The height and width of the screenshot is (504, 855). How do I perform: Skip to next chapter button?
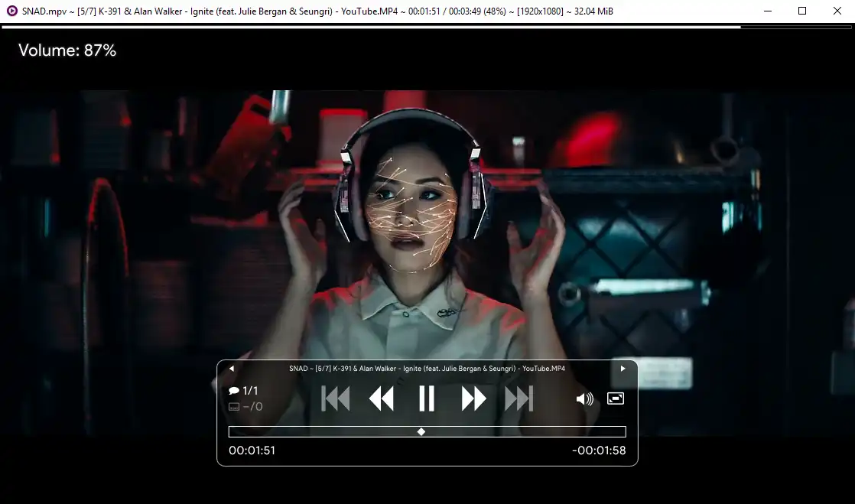[x=519, y=398]
